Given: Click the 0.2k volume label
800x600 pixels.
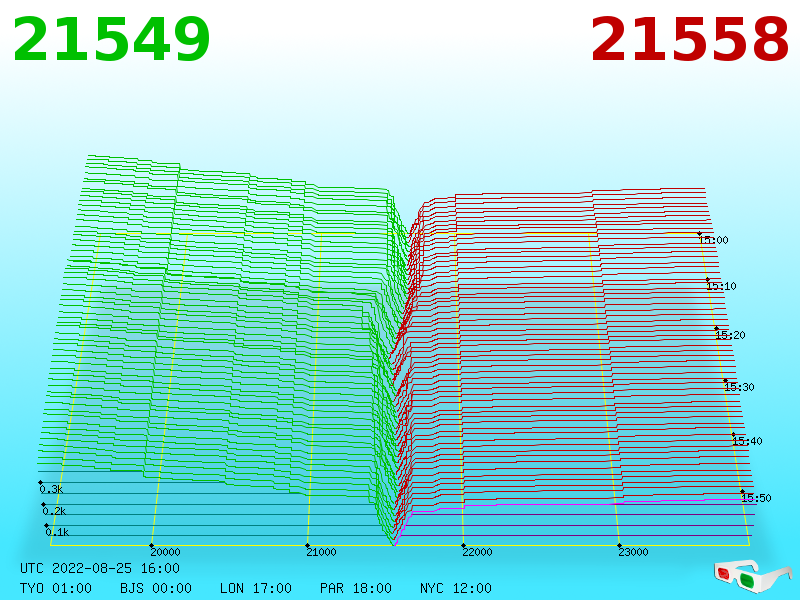Looking at the screenshot, I should (x=54, y=511).
